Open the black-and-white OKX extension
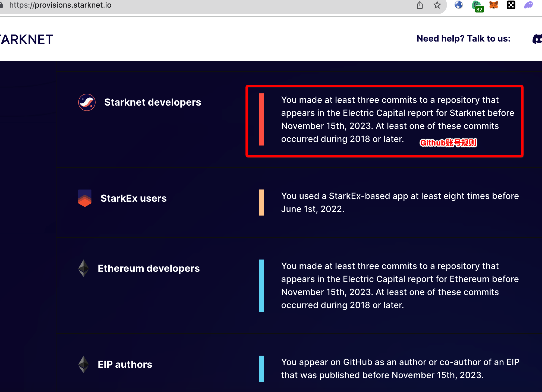Viewport: 542px width, 392px height. [x=511, y=5]
